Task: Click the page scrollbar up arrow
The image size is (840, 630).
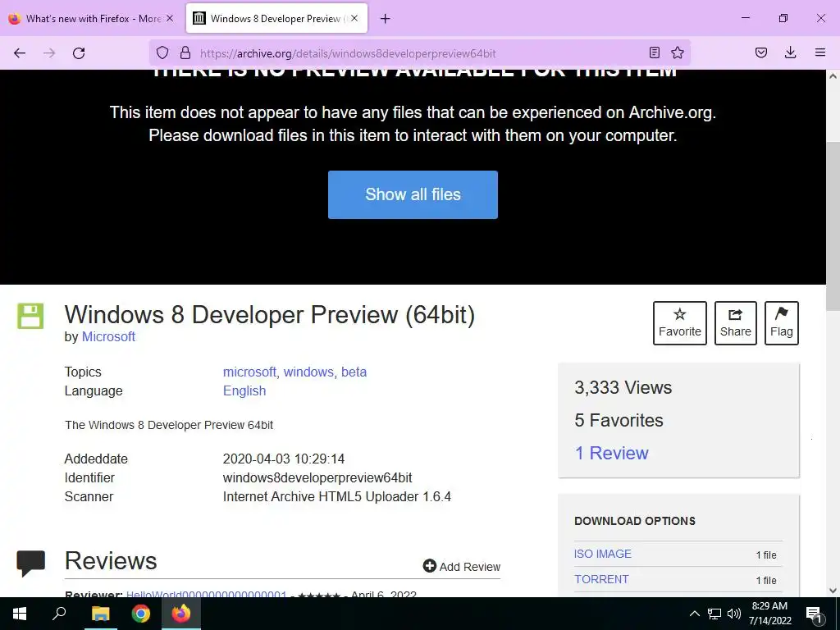Action: point(833,76)
